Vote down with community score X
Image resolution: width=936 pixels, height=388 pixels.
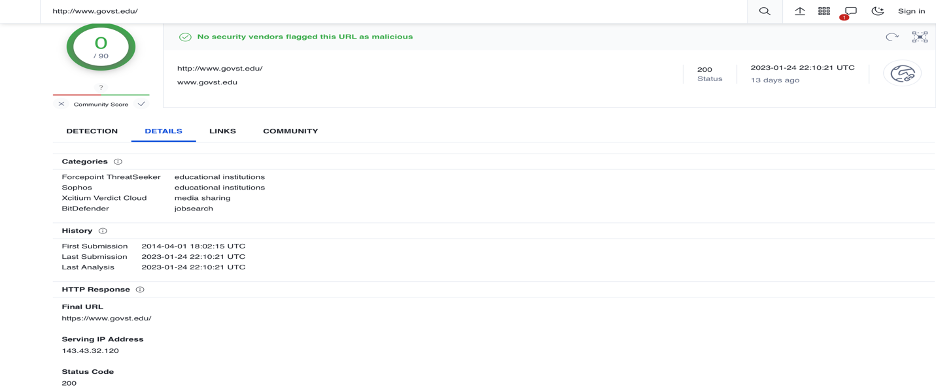(61, 104)
